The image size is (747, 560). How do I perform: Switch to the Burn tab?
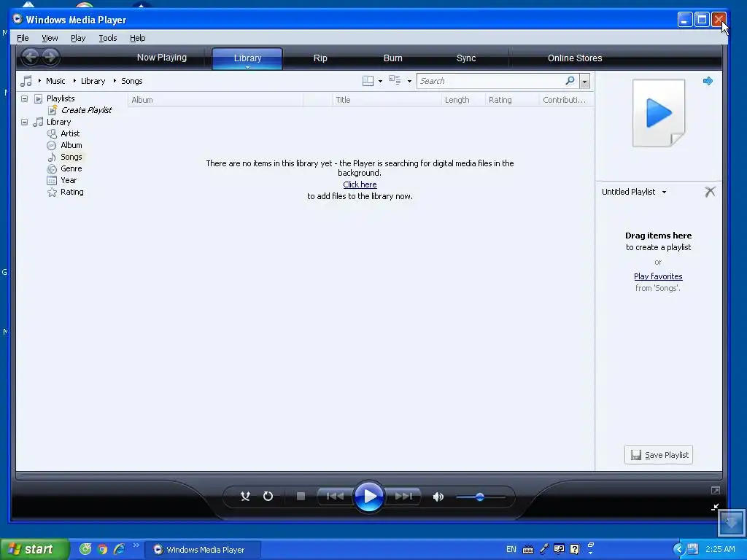[393, 58]
